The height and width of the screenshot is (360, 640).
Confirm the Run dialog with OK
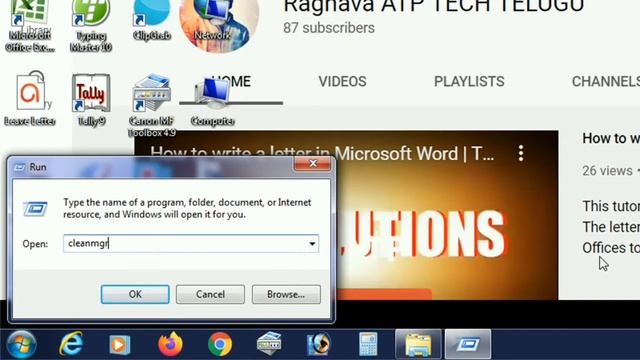135,294
